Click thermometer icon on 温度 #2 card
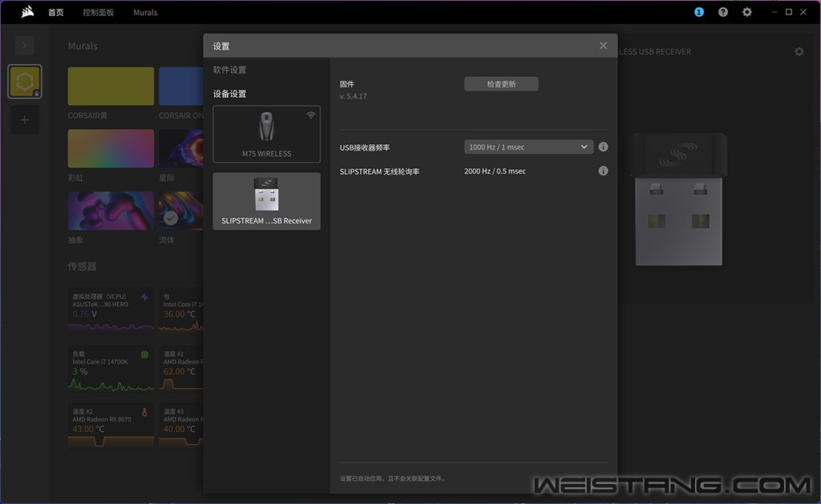This screenshot has width=821, height=504. [x=144, y=412]
